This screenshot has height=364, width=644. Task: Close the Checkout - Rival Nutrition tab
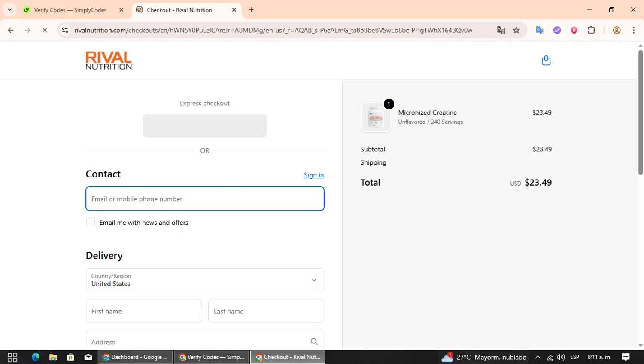234,10
